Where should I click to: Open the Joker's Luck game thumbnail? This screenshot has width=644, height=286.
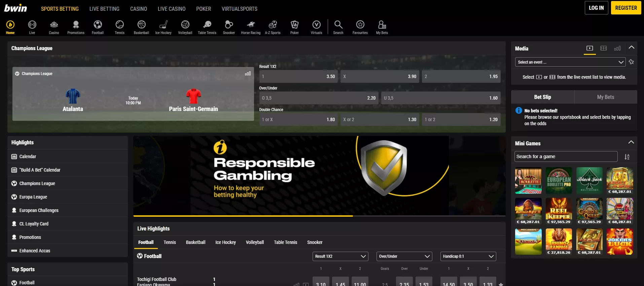pos(620,242)
